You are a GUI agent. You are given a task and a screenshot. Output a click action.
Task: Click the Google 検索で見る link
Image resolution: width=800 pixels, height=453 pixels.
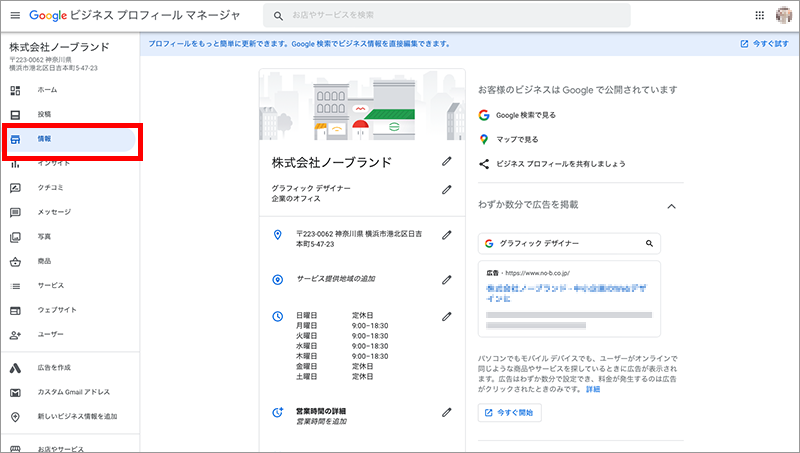point(526,115)
